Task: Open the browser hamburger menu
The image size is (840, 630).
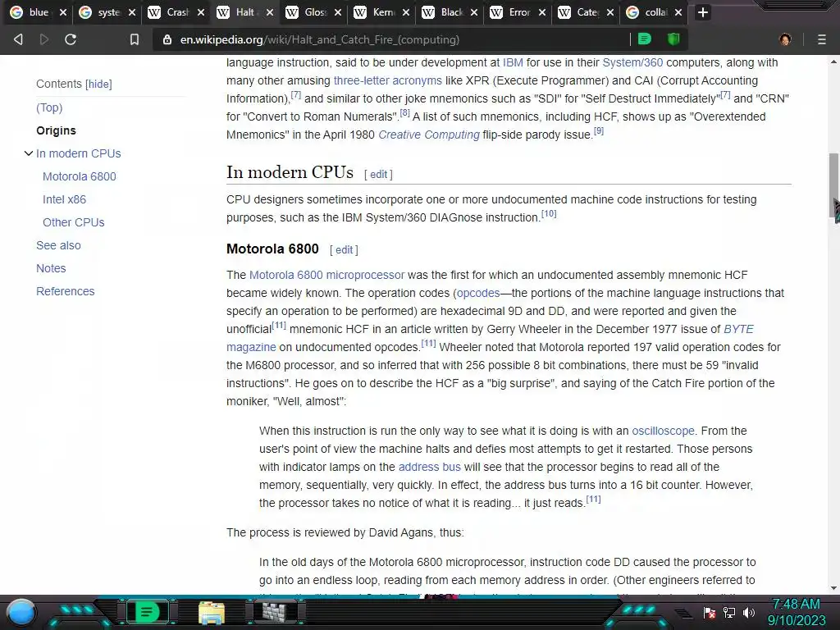Action: [x=822, y=39]
